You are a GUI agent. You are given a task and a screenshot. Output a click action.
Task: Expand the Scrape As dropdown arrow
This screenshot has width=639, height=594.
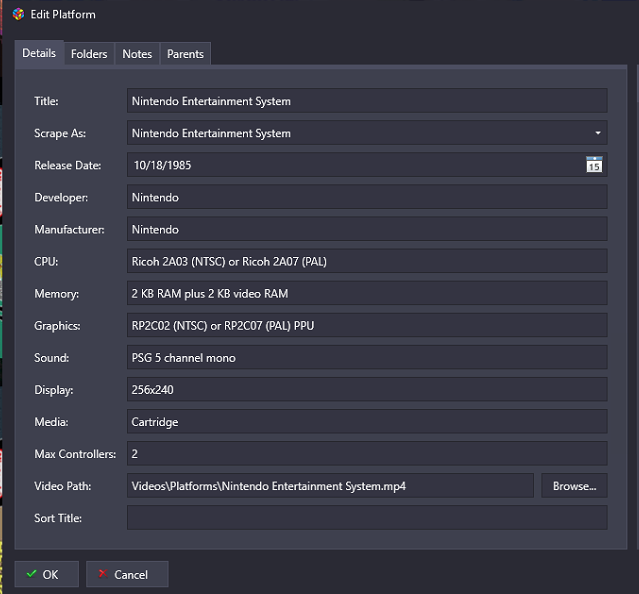pyautogui.click(x=597, y=133)
